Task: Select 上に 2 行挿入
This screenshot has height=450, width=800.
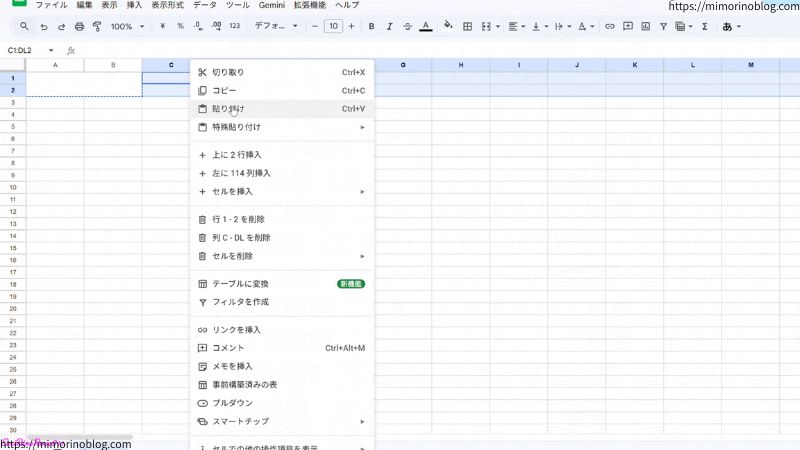Action: 282,155
